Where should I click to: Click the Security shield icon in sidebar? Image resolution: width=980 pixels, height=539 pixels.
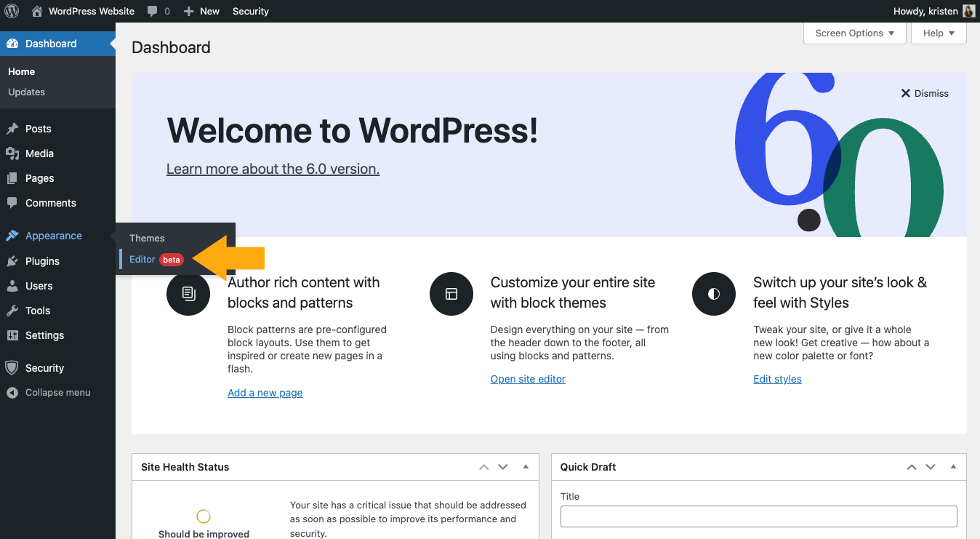pyautogui.click(x=12, y=368)
